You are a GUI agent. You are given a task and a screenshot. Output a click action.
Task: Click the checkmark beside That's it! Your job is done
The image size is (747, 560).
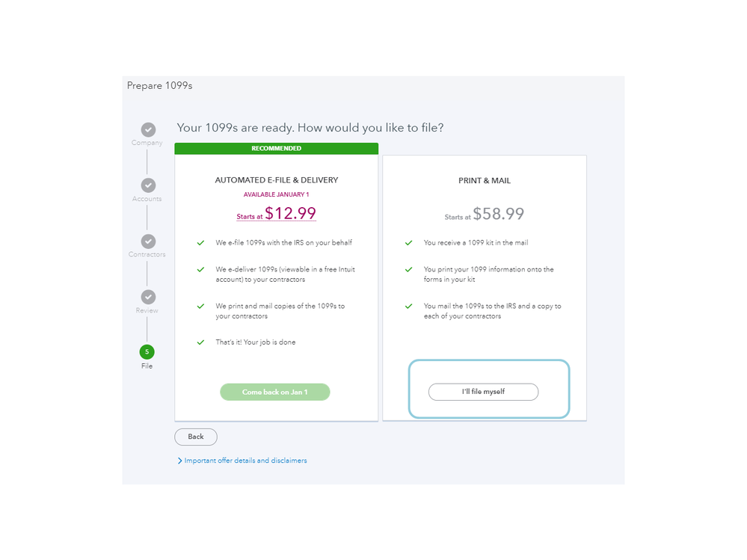point(200,342)
